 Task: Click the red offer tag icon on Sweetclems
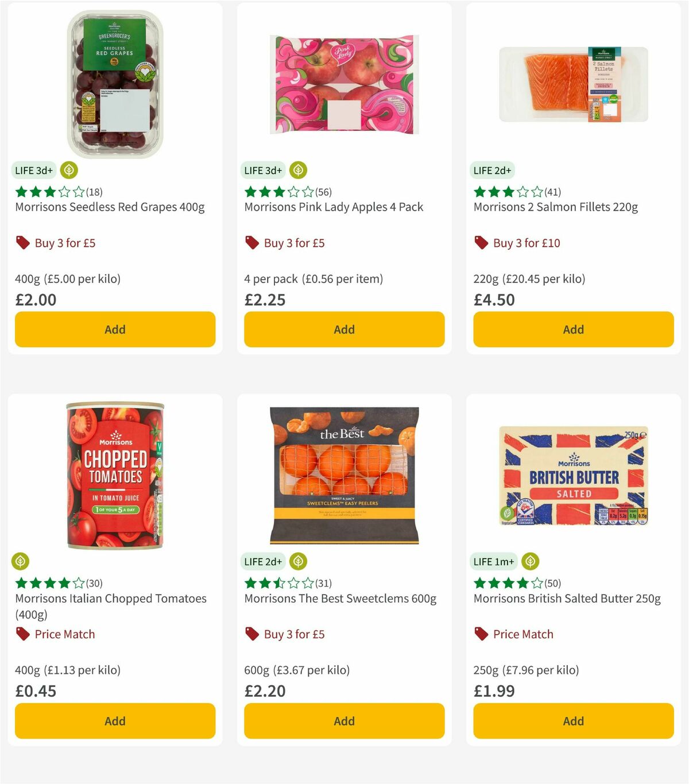[x=251, y=634]
